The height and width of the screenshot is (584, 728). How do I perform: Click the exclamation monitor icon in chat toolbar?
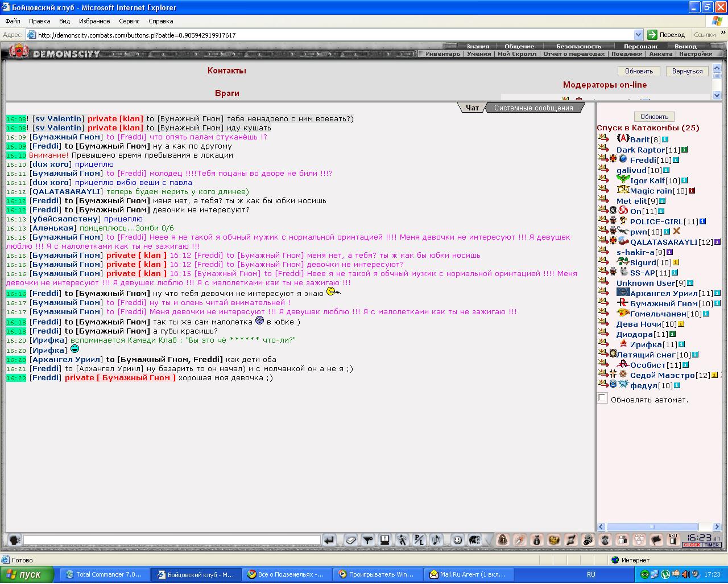[x=385, y=540]
